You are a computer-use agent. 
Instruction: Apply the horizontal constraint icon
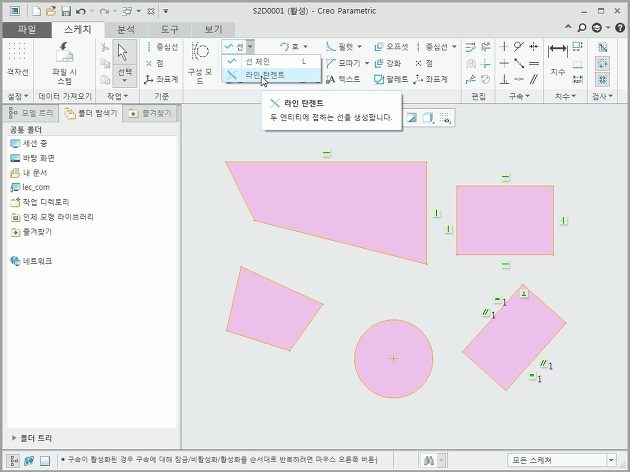coord(504,63)
